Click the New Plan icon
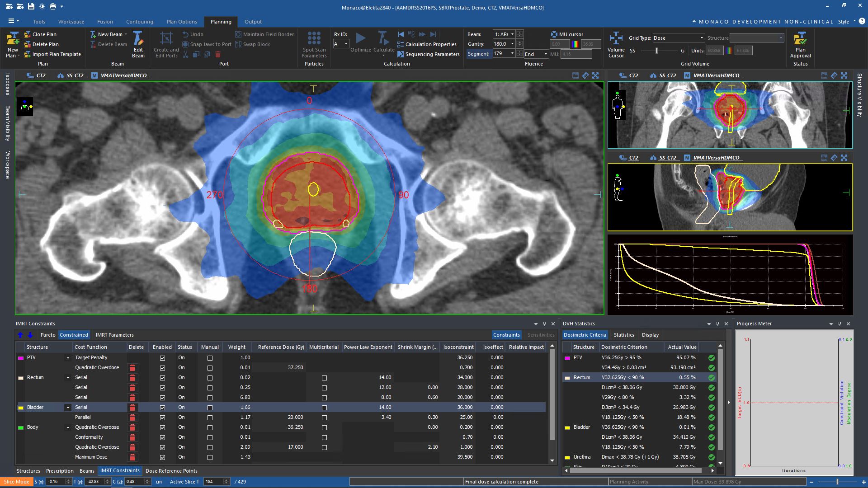This screenshot has width=868, height=488. (13, 38)
